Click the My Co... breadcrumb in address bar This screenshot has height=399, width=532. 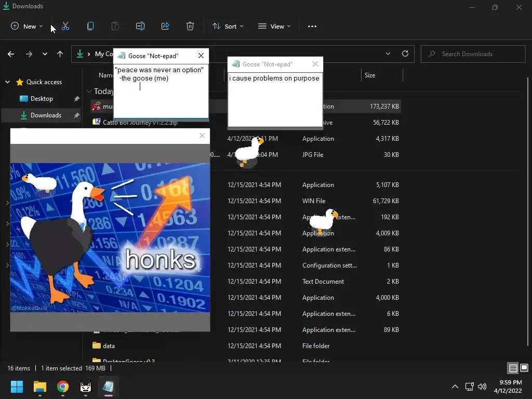104,54
